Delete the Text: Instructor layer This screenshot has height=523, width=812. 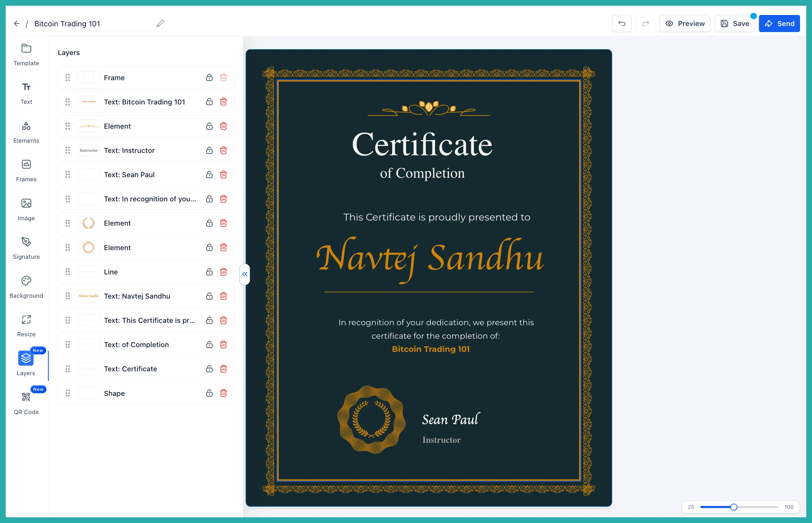(x=223, y=150)
